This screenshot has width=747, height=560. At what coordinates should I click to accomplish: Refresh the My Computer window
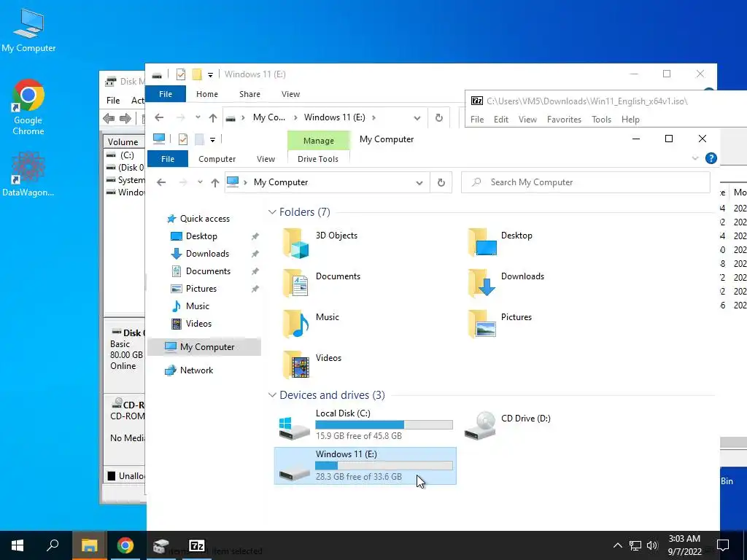[441, 182]
